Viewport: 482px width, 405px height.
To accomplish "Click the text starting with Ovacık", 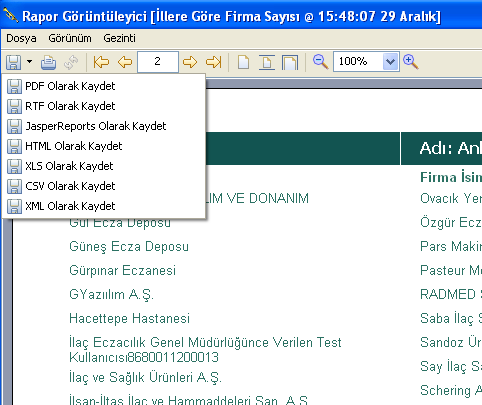I will (x=451, y=199).
